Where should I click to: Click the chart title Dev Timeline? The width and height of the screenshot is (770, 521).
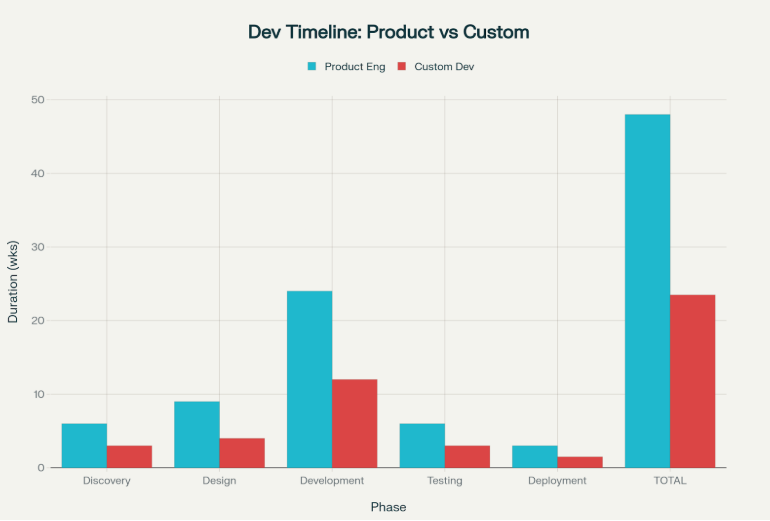click(x=388, y=32)
